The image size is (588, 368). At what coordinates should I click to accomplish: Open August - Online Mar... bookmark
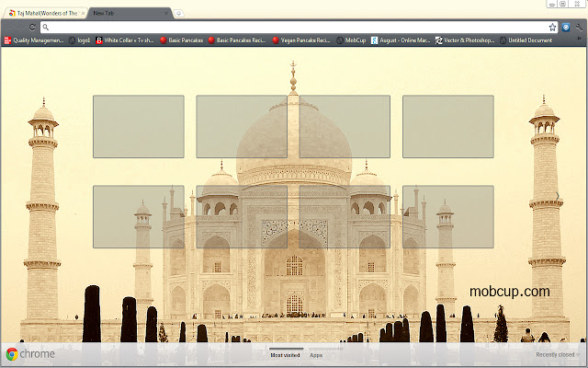(401, 40)
